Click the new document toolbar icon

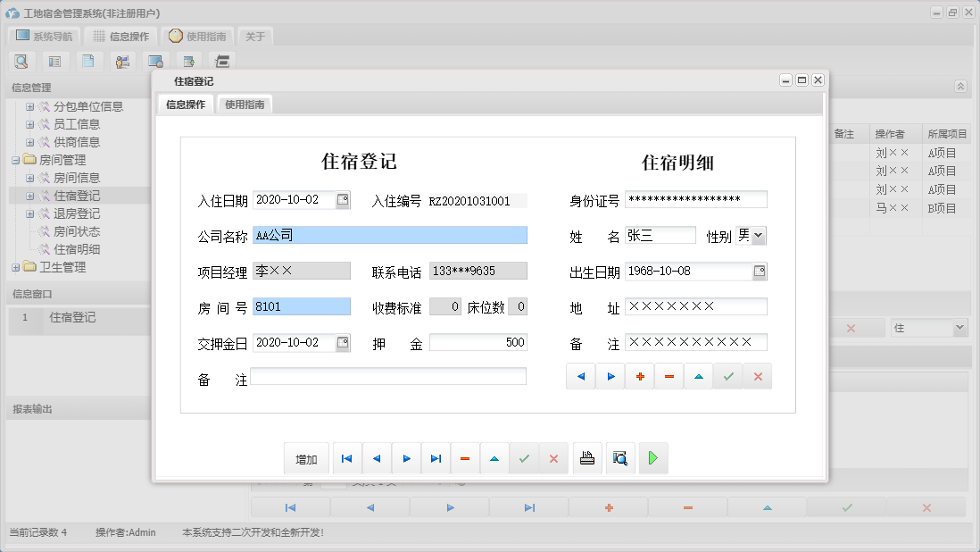pyautogui.click(x=87, y=61)
